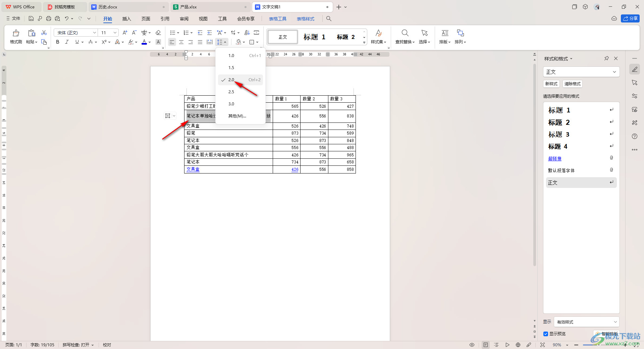Click the Sort icon in paragraph group
The height and width of the screenshot is (349, 644).
point(247,33)
